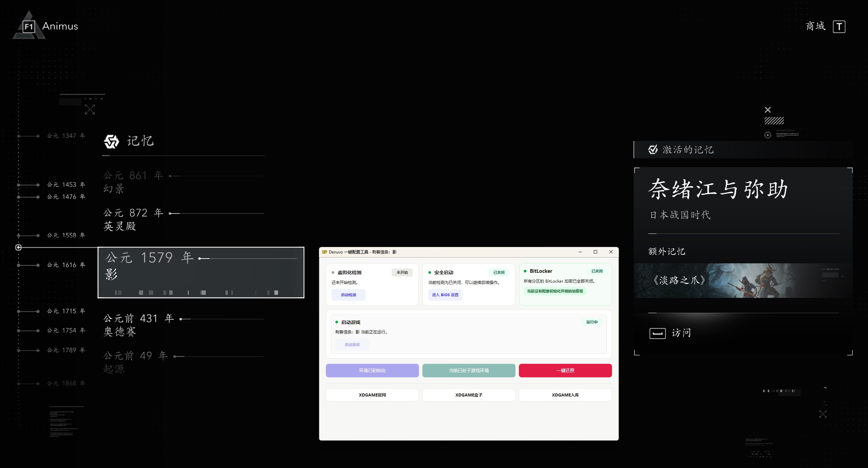Open the store with T key icon
The width and height of the screenshot is (868, 468).
tap(839, 27)
